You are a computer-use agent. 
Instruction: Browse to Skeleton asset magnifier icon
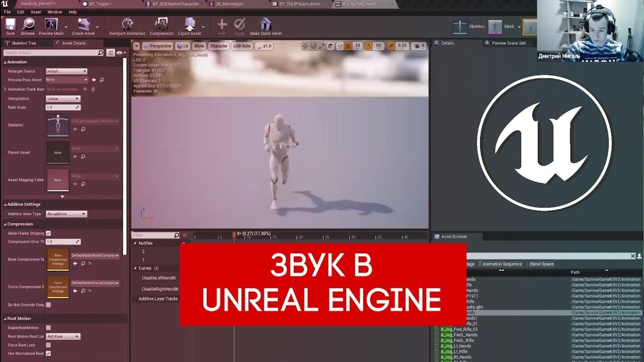(84, 129)
